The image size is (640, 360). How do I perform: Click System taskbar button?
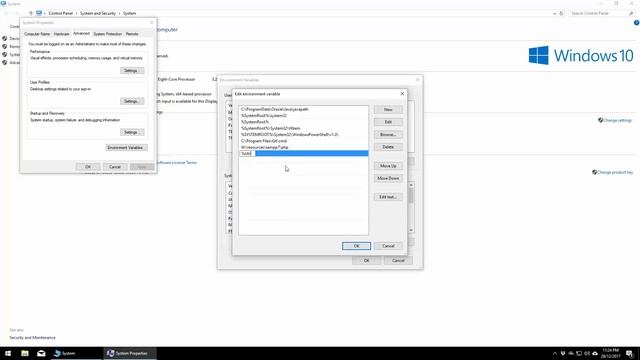[x=76, y=353]
